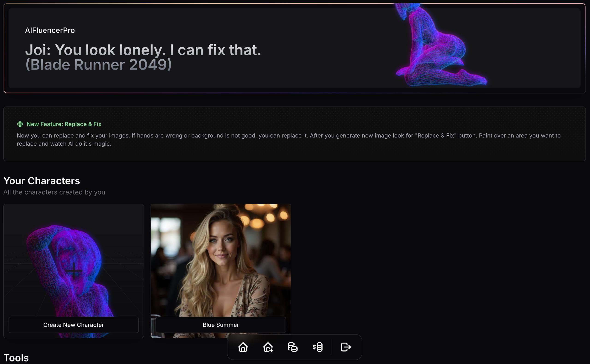The height and width of the screenshot is (364, 590).
Task: Click 'All the characters created by you' subtitle
Action: (54, 192)
